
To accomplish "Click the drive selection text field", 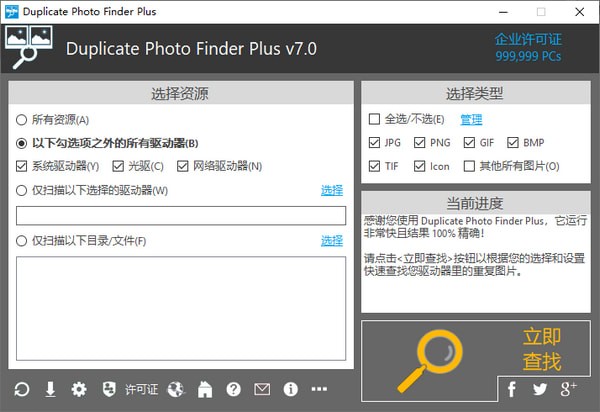I will tap(181, 215).
